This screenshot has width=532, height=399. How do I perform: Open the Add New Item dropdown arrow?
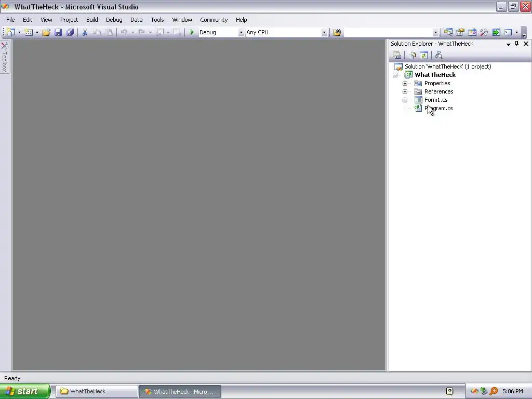[x=37, y=33]
